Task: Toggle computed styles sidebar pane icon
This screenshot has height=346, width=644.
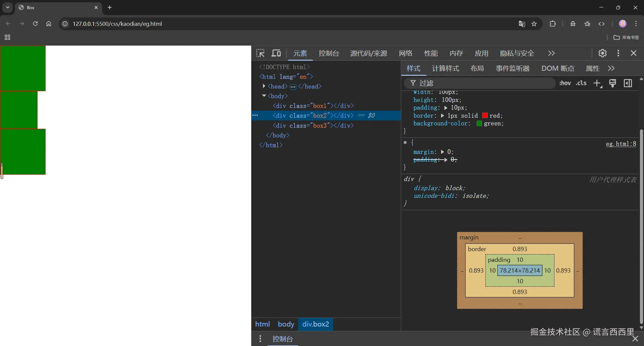Action: 628,83
